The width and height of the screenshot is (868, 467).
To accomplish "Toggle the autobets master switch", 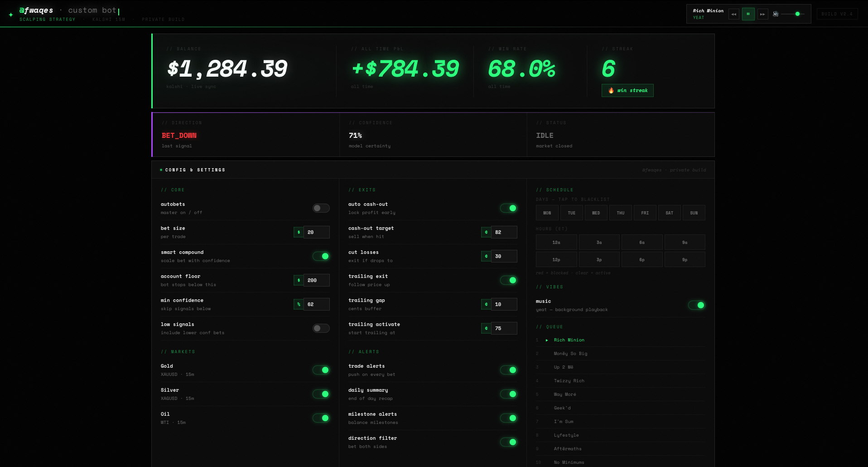I will (x=321, y=208).
